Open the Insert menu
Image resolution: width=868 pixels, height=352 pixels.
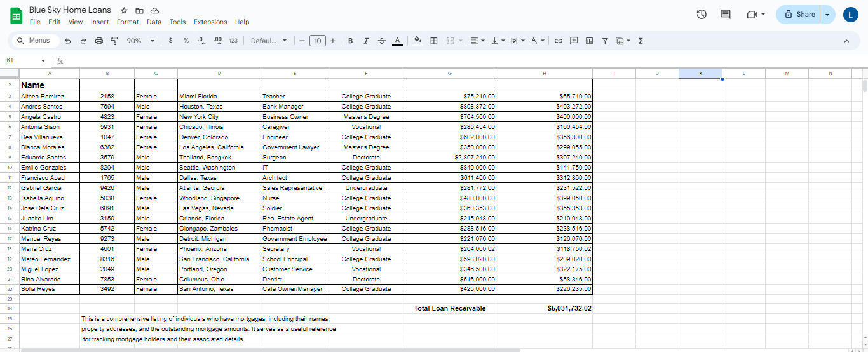pyautogui.click(x=100, y=22)
